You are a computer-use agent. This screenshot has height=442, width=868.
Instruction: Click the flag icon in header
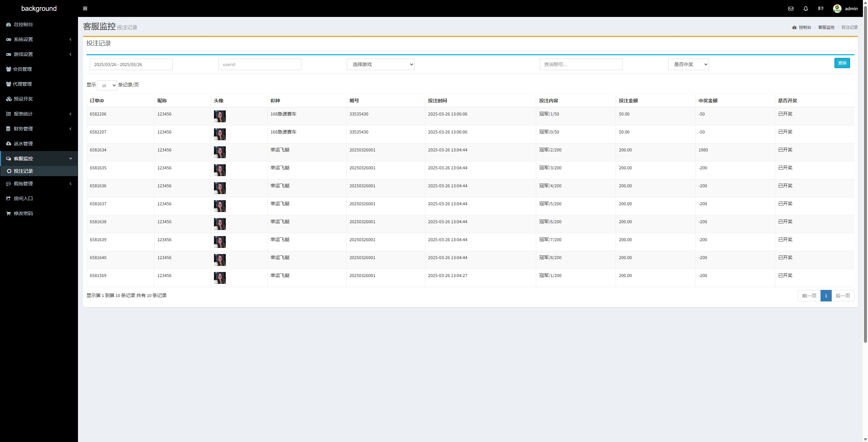point(821,8)
